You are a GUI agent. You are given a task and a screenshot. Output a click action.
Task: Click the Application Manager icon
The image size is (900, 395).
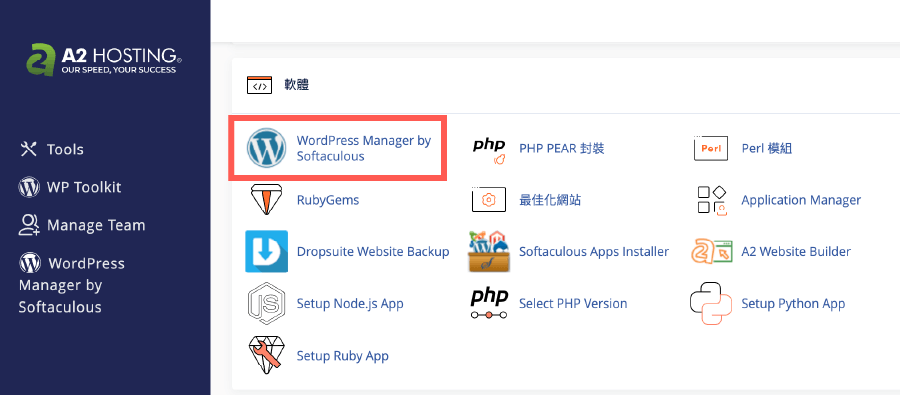tap(712, 200)
